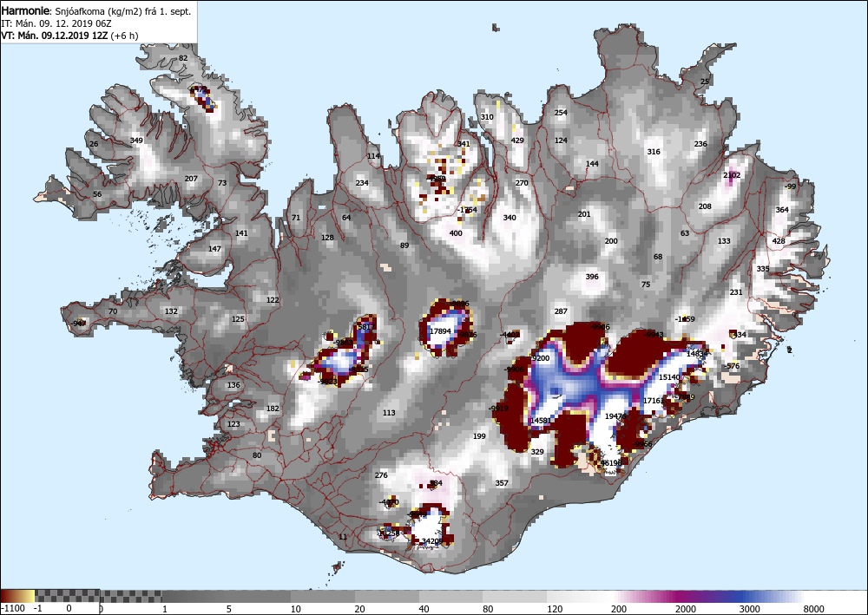
Task: Click the map value -576
Action: click(x=732, y=366)
